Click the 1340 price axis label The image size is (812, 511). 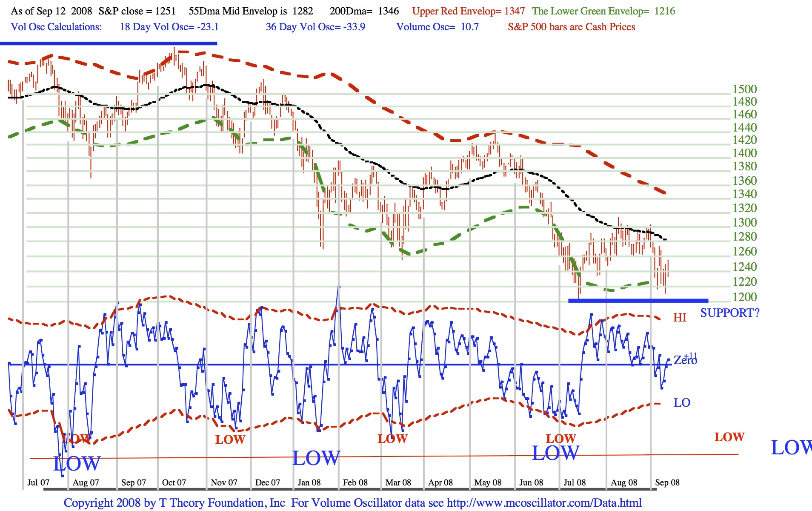744,194
